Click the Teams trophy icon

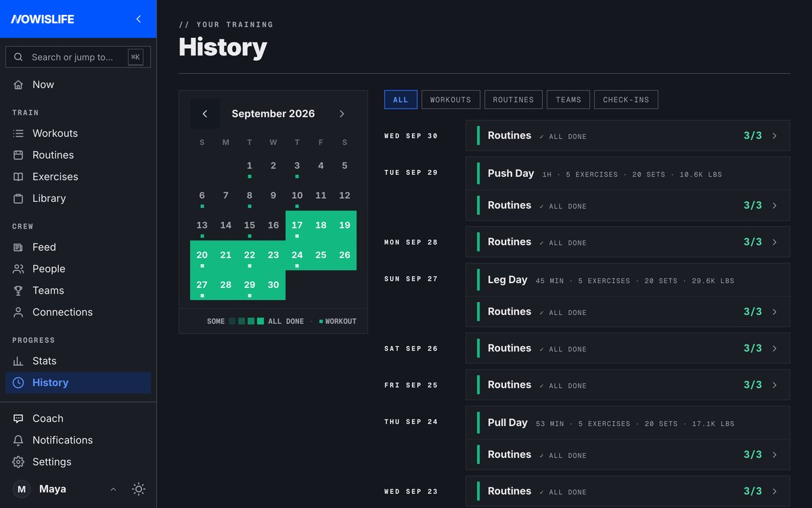pos(18,291)
